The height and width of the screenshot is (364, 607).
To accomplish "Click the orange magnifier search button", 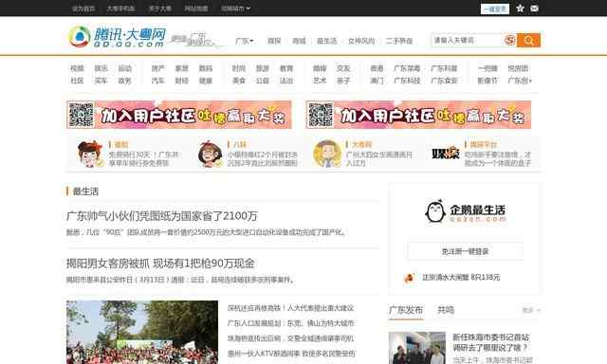I will coord(528,40).
